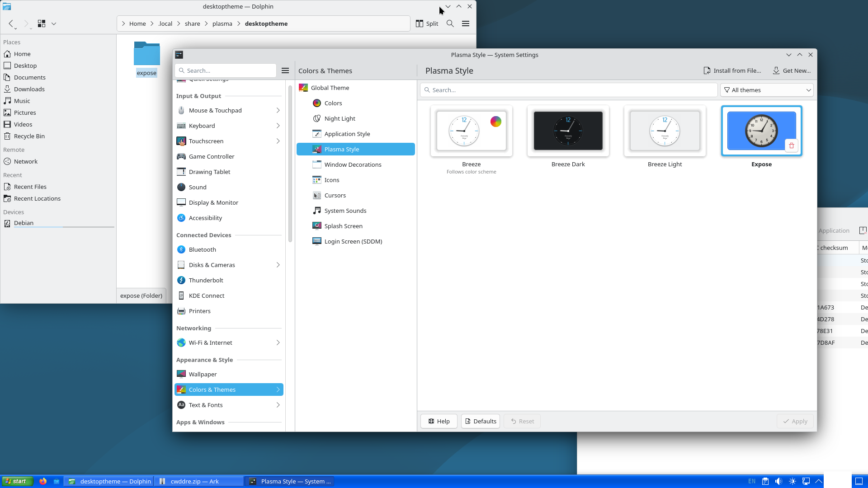
Task: Click Install from File button
Action: [x=732, y=70]
